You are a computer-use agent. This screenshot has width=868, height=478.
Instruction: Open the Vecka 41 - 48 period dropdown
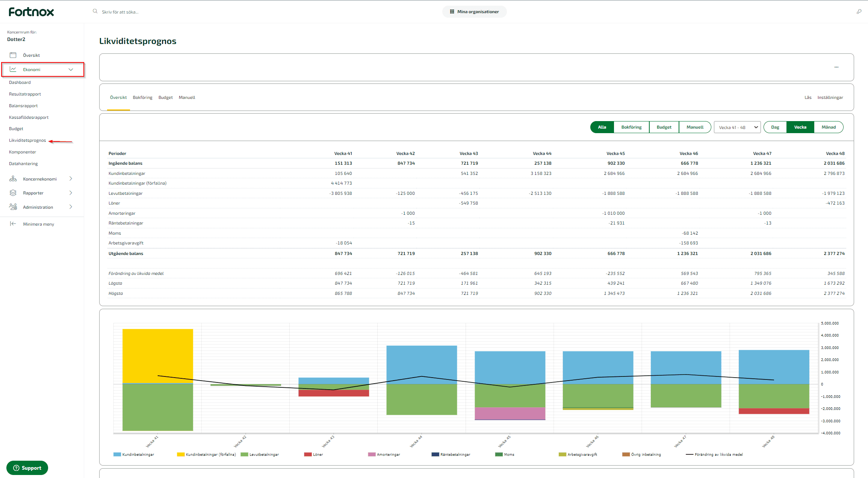tap(737, 127)
